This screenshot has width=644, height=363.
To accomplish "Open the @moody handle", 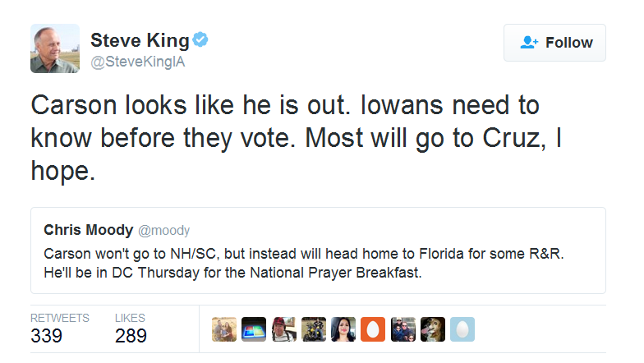I will (x=164, y=230).
